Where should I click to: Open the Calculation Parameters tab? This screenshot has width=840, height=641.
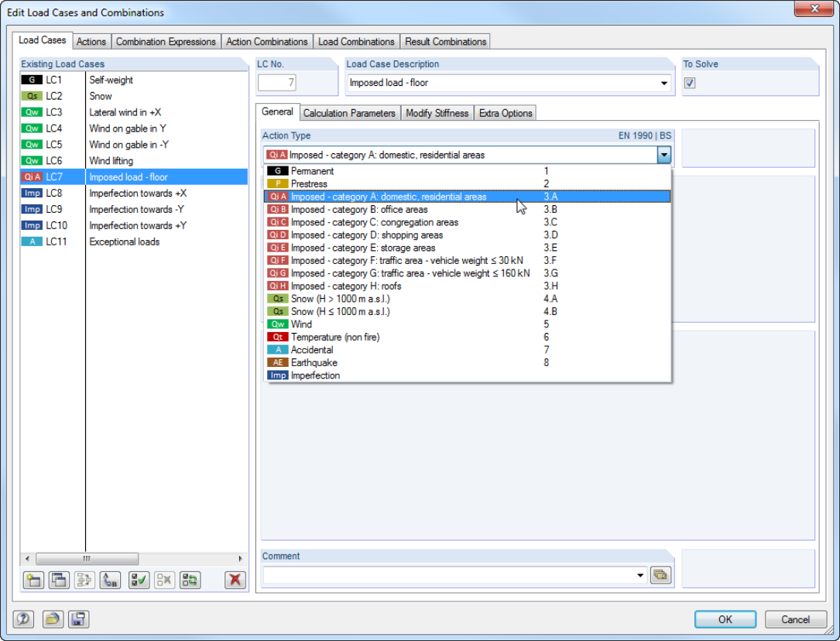click(x=349, y=113)
